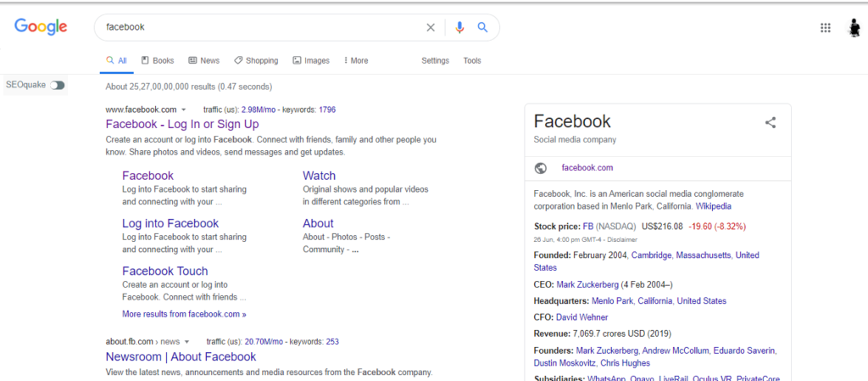The width and height of the screenshot is (868, 381).
Task: Click the US$216.08 stock price value
Action: (x=662, y=227)
